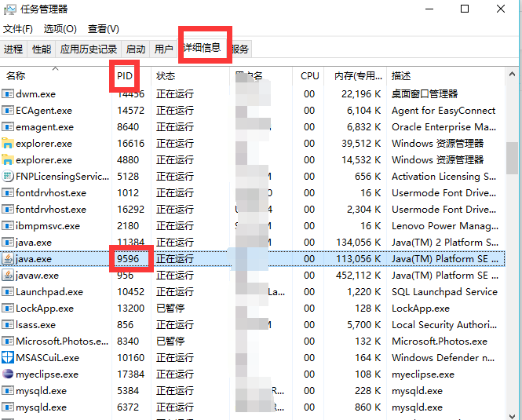Click the Task Manager title bar icon
Viewport: 522px width, 420px height.
[9, 9]
